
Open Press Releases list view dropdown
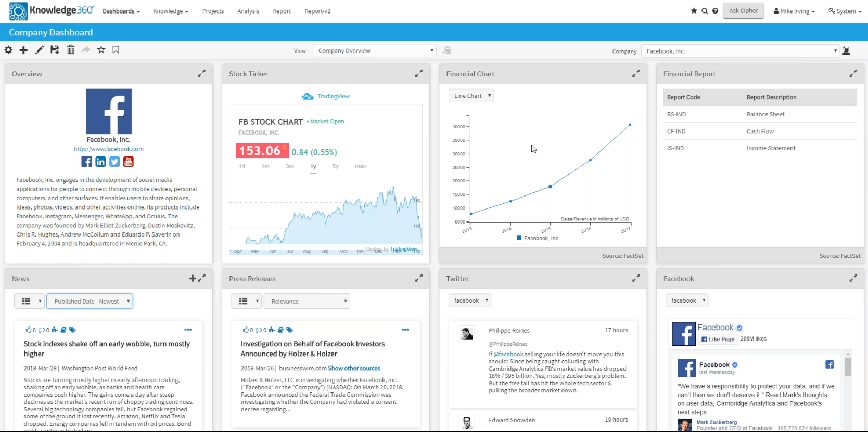pos(246,302)
